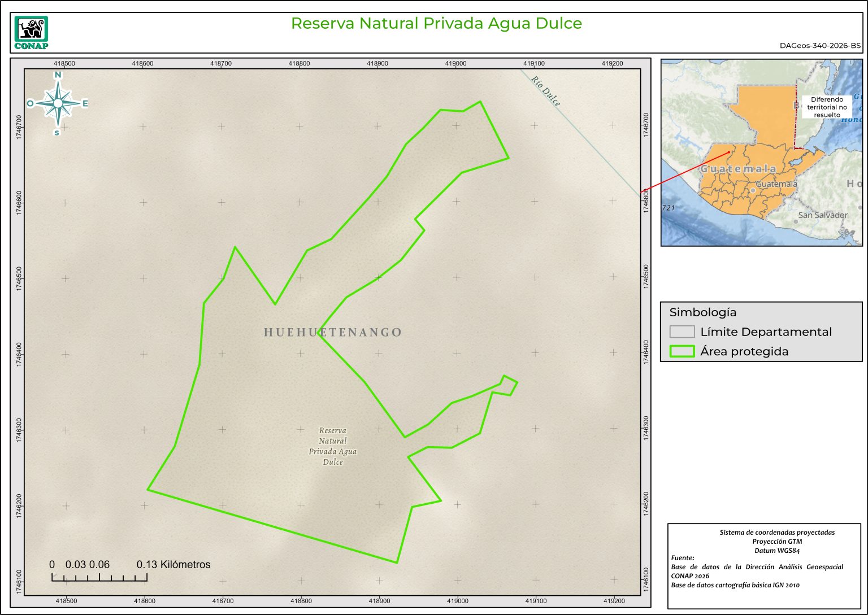Screen dimensions: 868x615
Task: Click the map title Reserva Natural Privada Agua Dulce
Action: [x=436, y=23]
